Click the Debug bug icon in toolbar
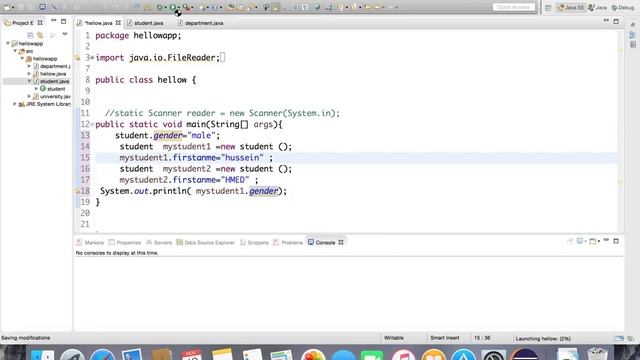Screen dimensions: 640x360 160,7
